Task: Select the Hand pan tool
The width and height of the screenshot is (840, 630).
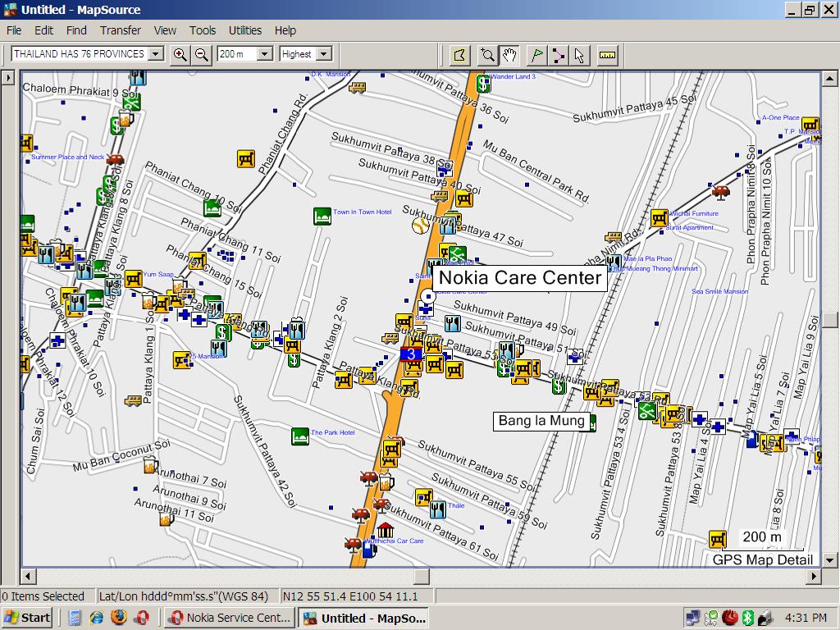Action: pyautogui.click(x=509, y=55)
